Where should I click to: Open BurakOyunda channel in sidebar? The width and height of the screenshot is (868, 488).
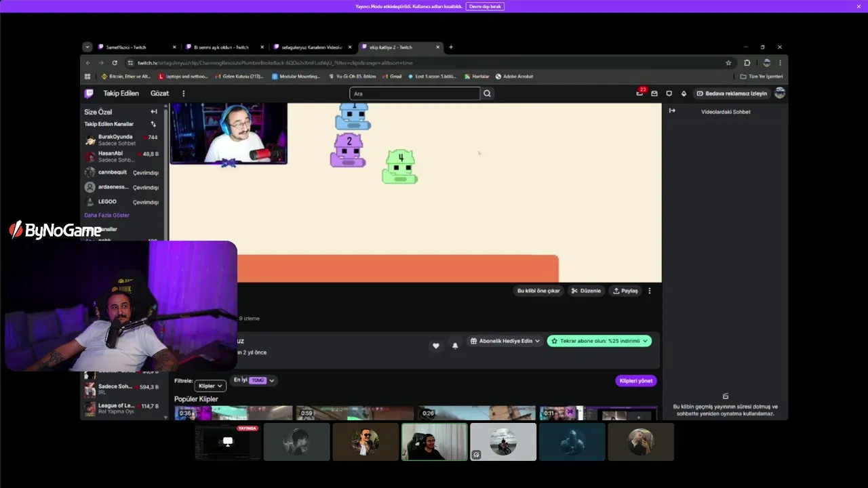point(121,140)
